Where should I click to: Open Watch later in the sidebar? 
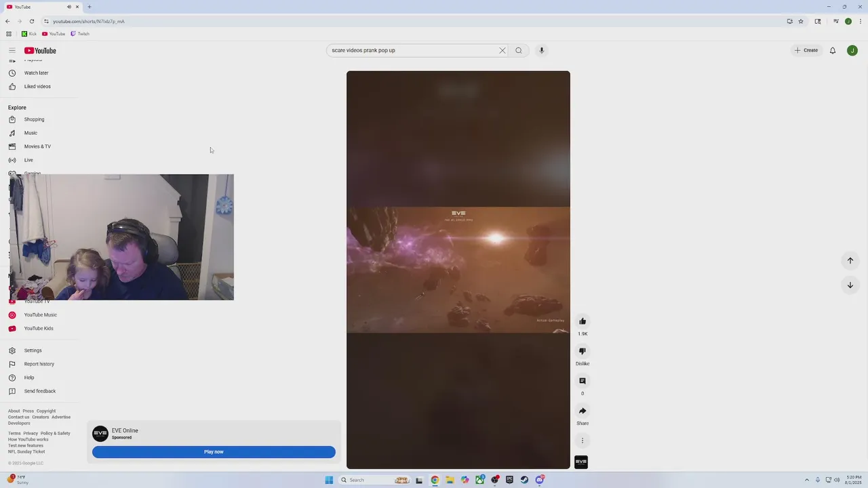(37, 73)
